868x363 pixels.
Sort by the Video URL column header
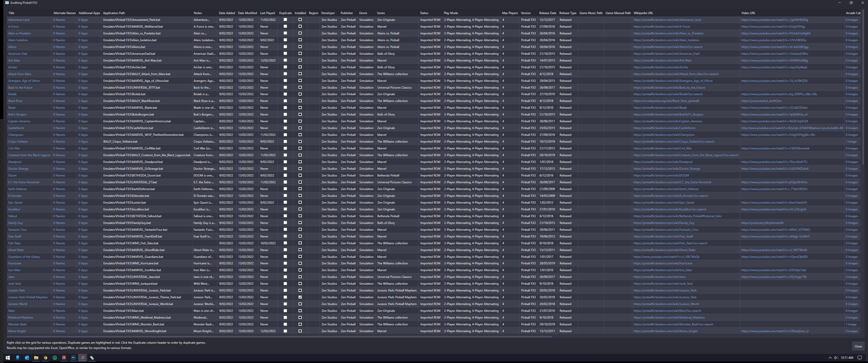click(x=792, y=13)
